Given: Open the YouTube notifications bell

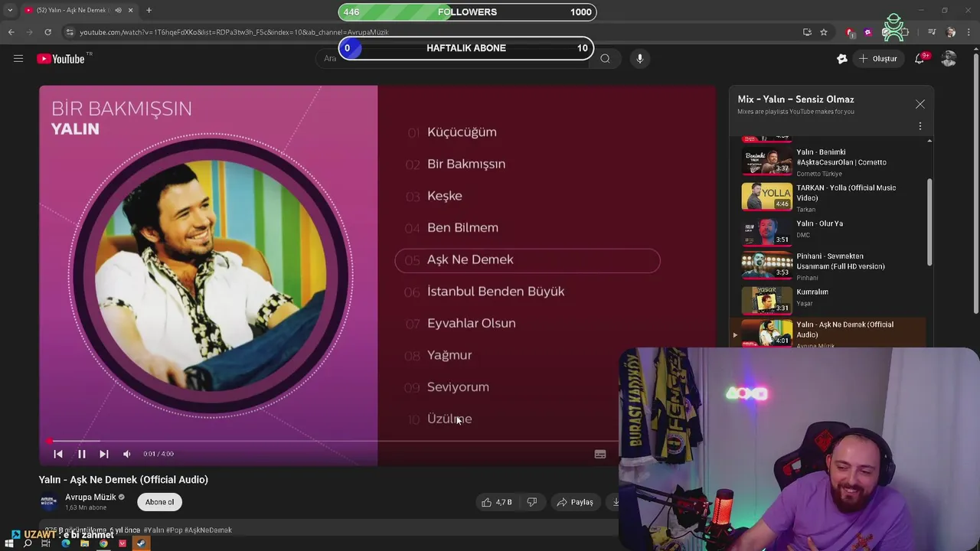Looking at the screenshot, I should 920,59.
